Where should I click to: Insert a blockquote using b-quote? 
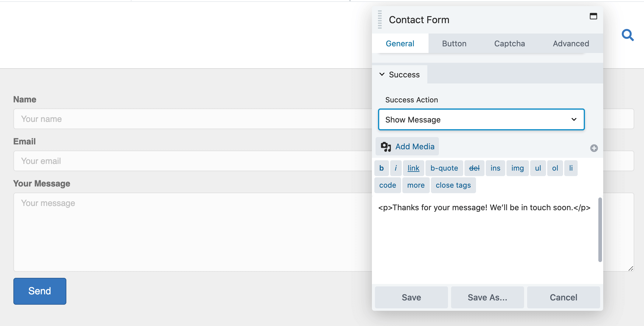[444, 168]
